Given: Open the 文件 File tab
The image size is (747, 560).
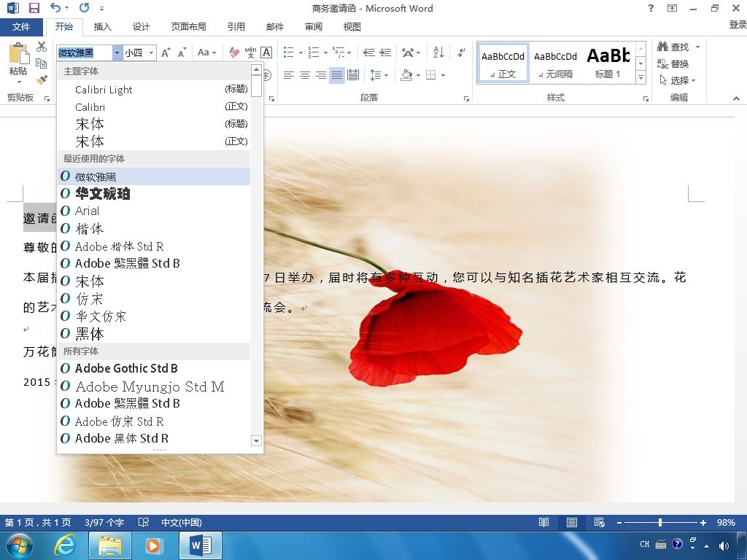Looking at the screenshot, I should (21, 27).
